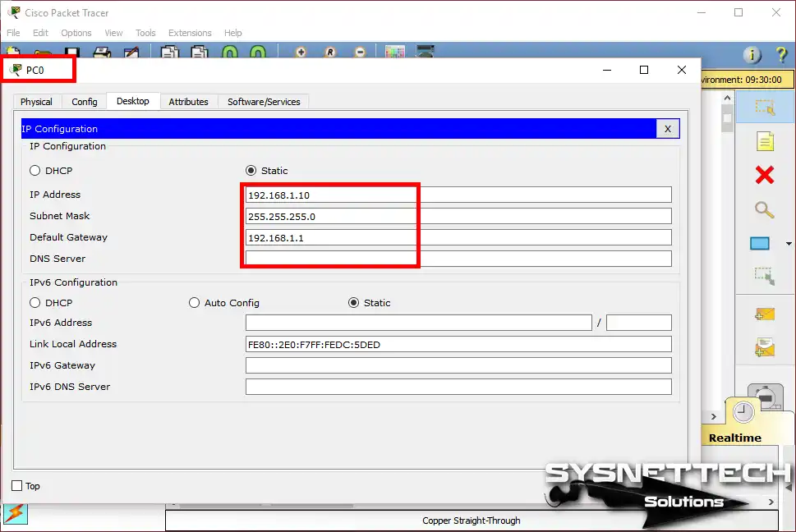
Task: Click the Subnet Mask field 255.255.255.0
Action: 458,216
